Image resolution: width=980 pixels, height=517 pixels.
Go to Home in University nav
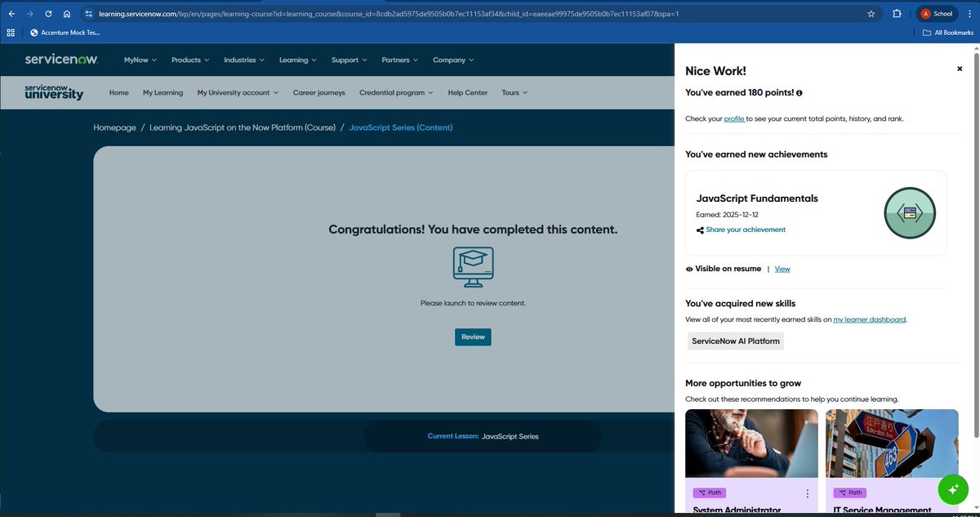point(119,92)
